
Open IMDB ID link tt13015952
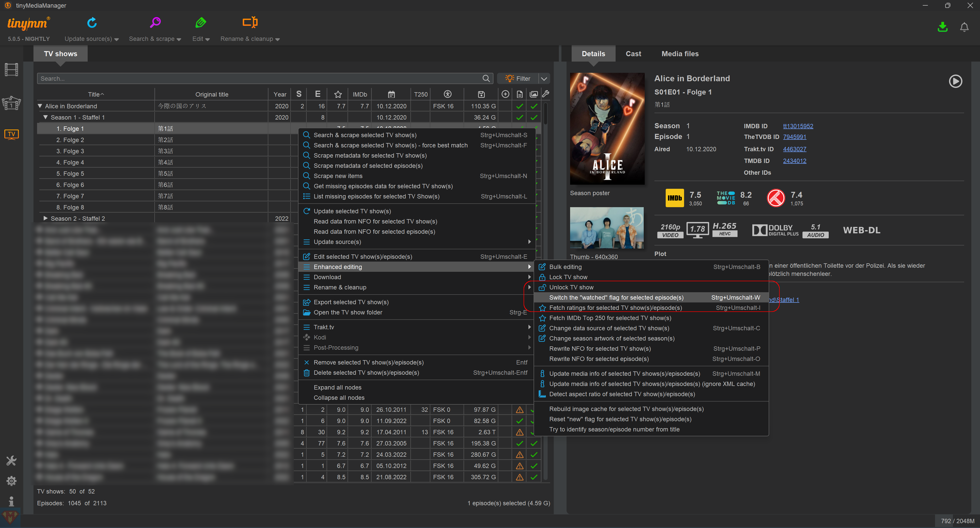(x=798, y=126)
